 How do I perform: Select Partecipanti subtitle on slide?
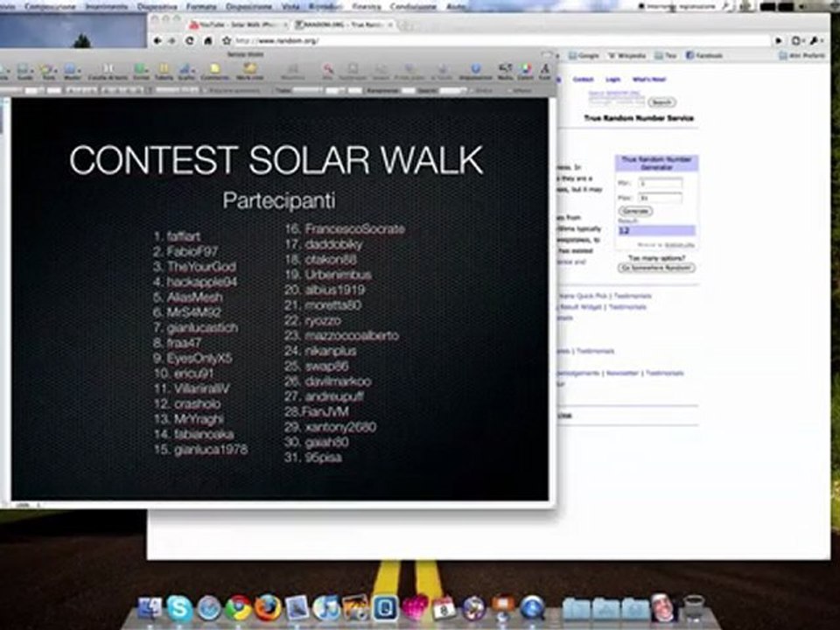coord(279,201)
